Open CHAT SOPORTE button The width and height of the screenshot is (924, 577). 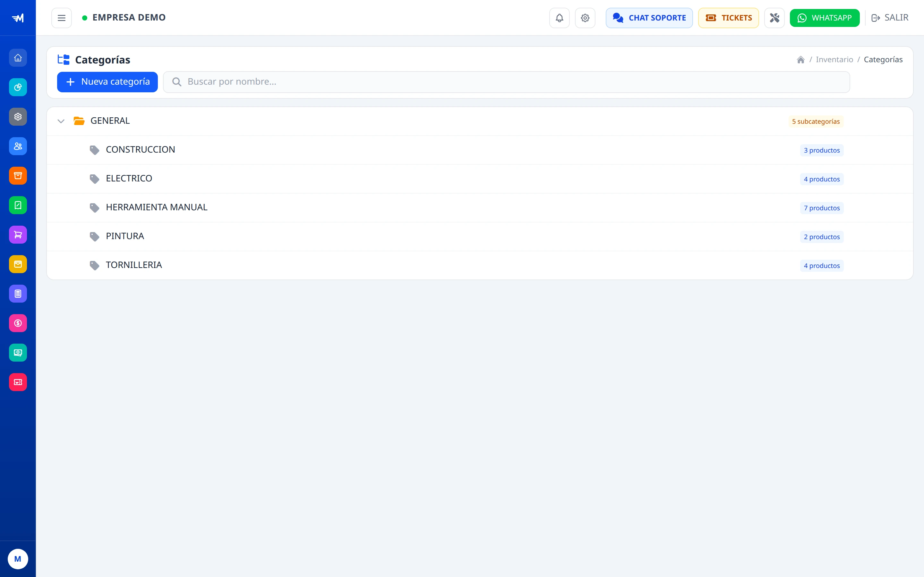click(649, 18)
